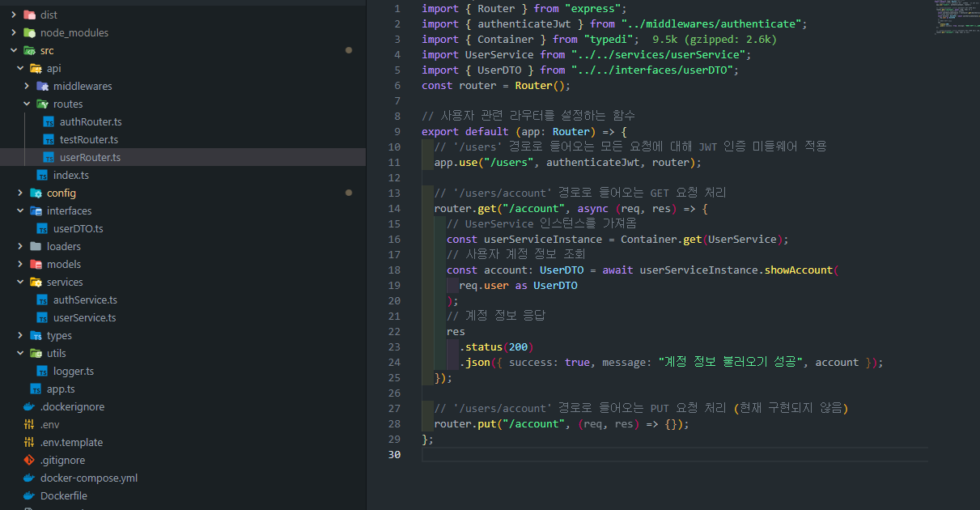Select userRouter.ts in explorer
The image size is (980, 510).
[183, 157]
